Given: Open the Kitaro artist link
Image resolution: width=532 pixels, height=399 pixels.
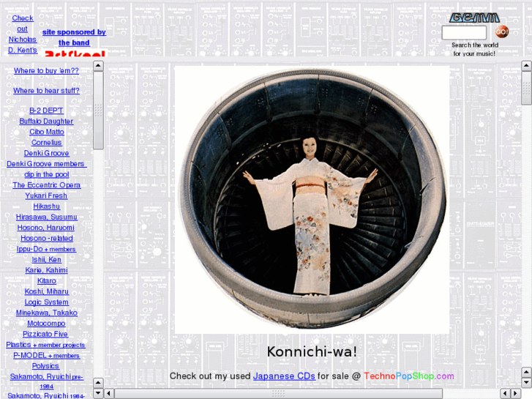Looking at the screenshot, I should (x=47, y=281).
